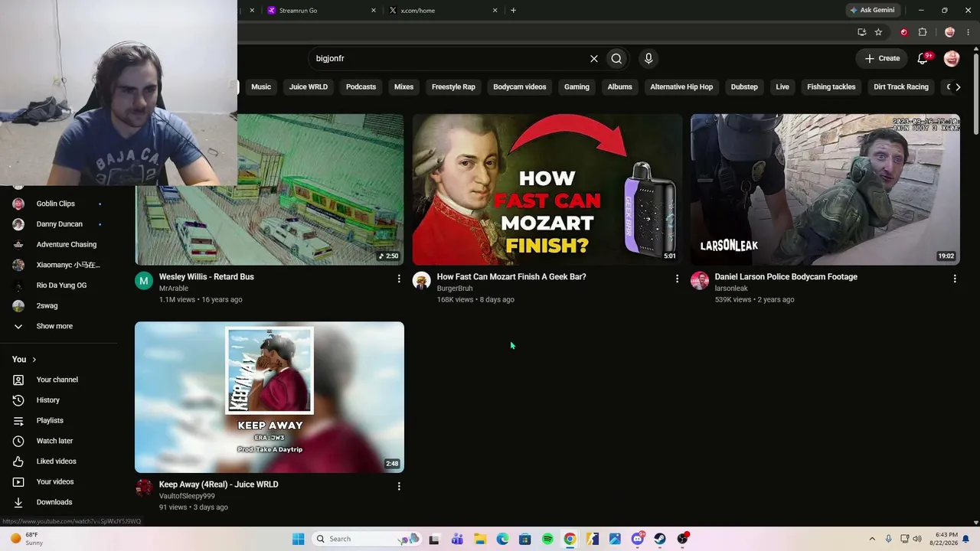The width and height of the screenshot is (980, 551).
Task: Select the Freestyle Rap filter chip
Action: (x=453, y=87)
